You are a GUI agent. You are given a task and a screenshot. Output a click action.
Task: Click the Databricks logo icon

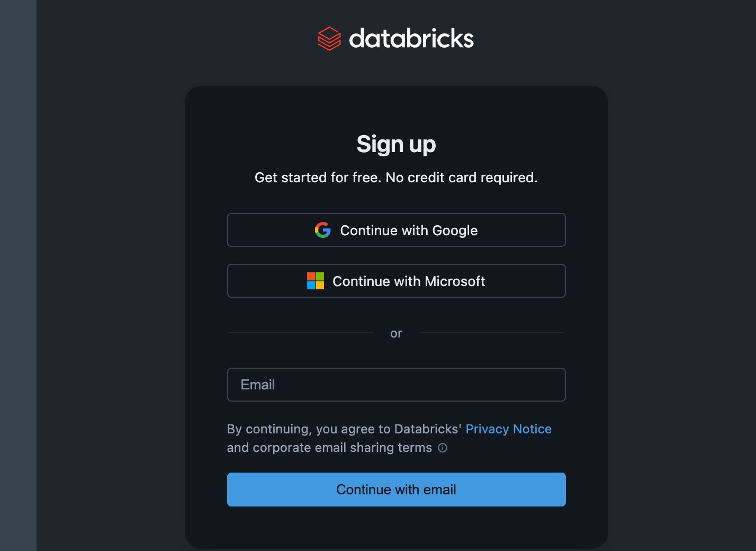click(x=329, y=39)
